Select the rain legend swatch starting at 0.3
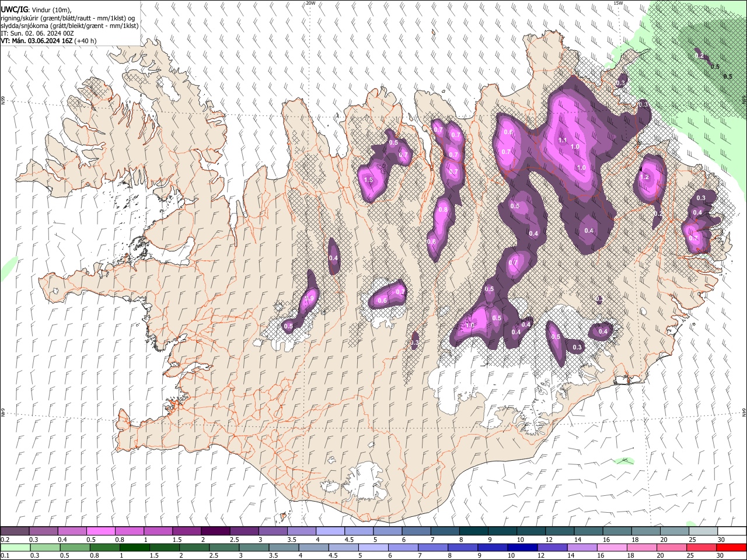Viewport: 747px width, 560px height. tap(46, 547)
